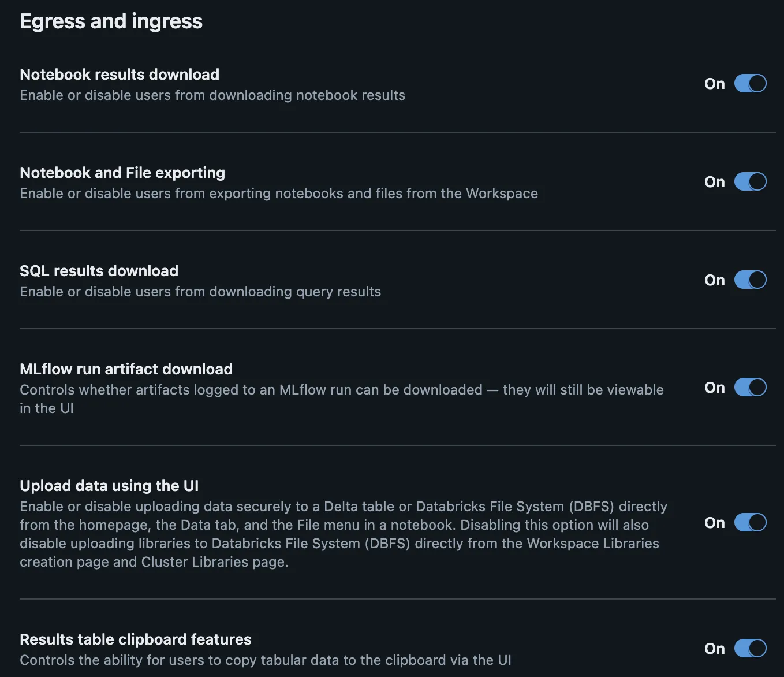This screenshot has height=677, width=784.
Task: Click the On label beside Notebook results download
Action: pos(714,83)
